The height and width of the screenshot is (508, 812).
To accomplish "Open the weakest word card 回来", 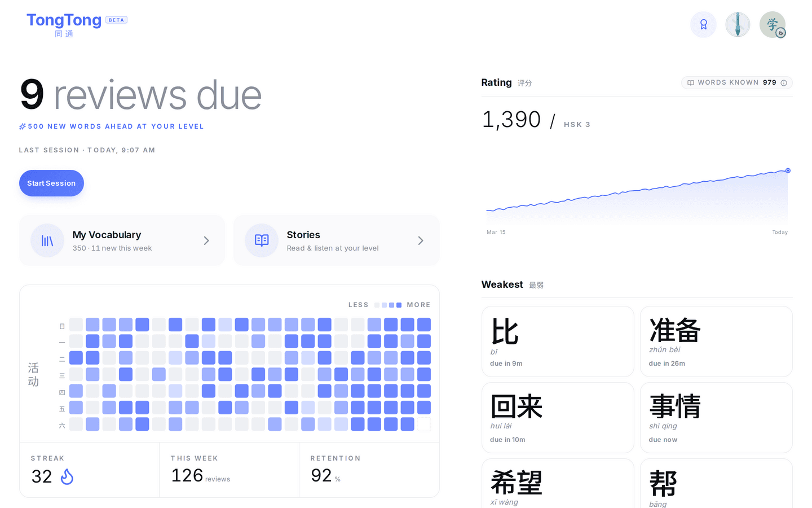I will coord(558,418).
